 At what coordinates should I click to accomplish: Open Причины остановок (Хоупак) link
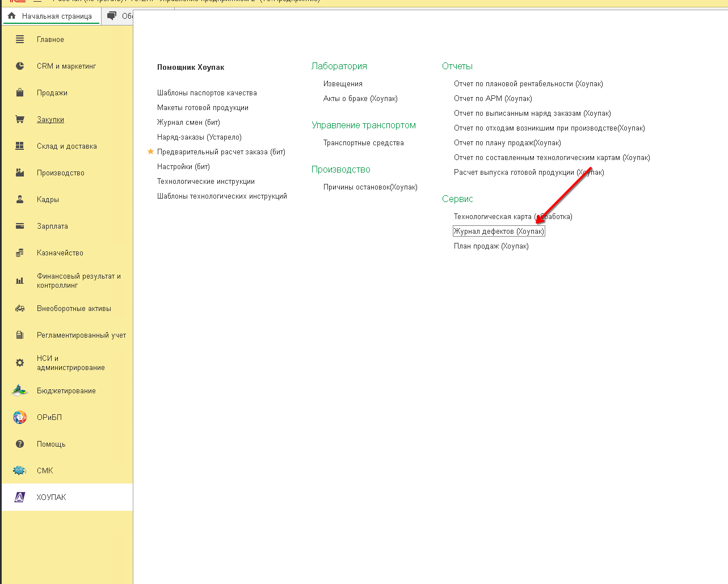pyautogui.click(x=370, y=187)
